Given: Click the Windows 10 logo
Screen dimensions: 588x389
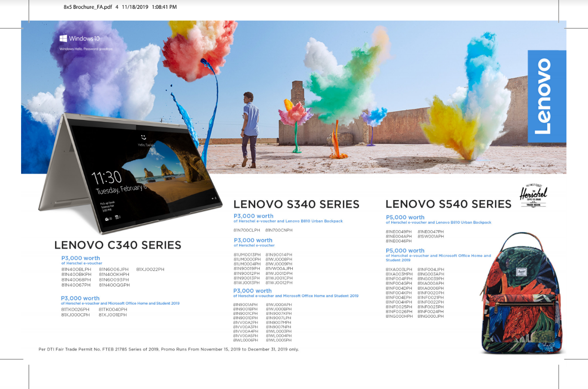Looking at the screenshot, I should (80, 38).
